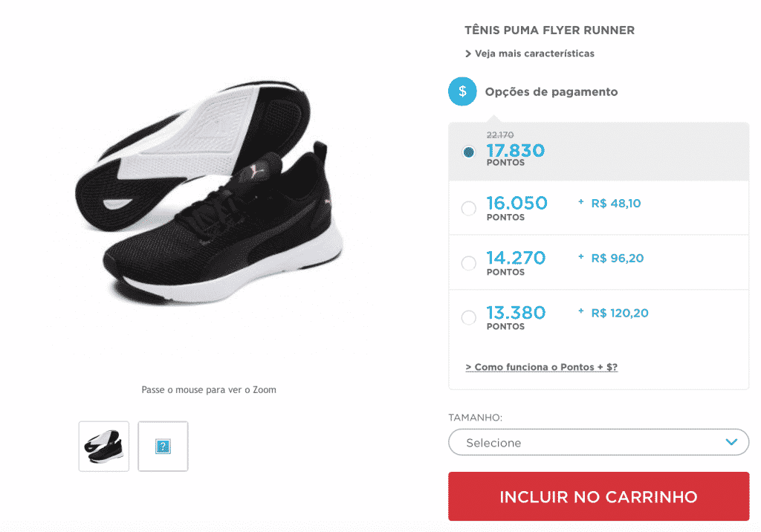Click the chevron before Veja mais características
This screenshot has height=532, width=761.
coord(468,53)
